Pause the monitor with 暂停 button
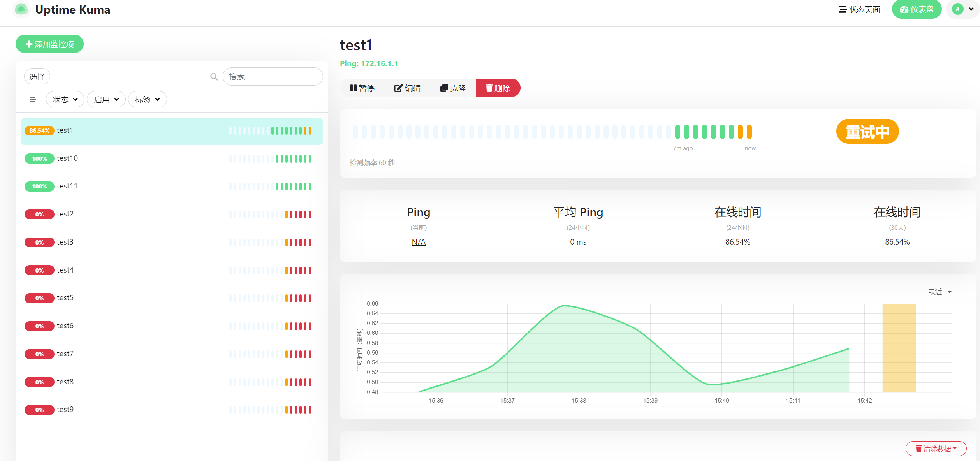980x461 pixels. (x=362, y=88)
